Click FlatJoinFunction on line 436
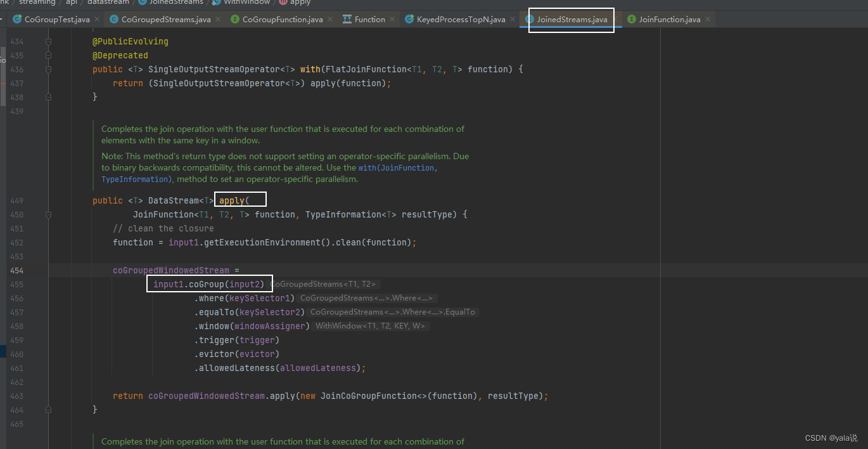Screen dimensions: 868x449 [x=366, y=69]
